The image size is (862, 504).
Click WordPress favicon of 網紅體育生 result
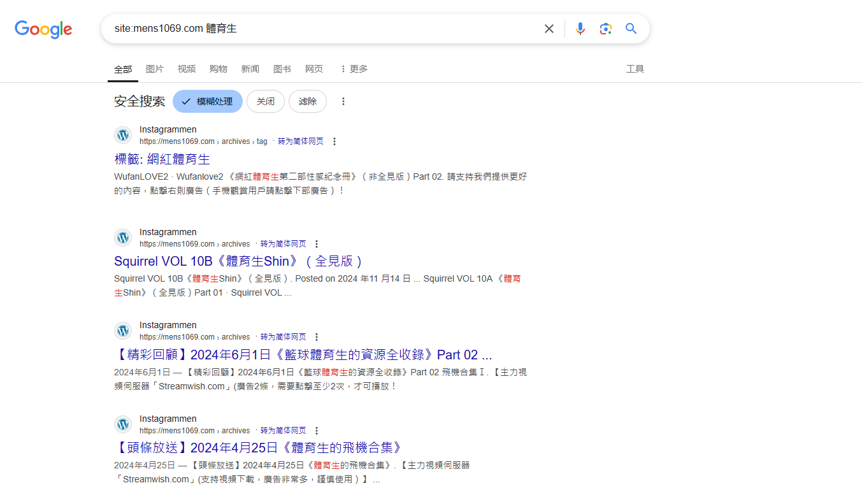tap(123, 135)
